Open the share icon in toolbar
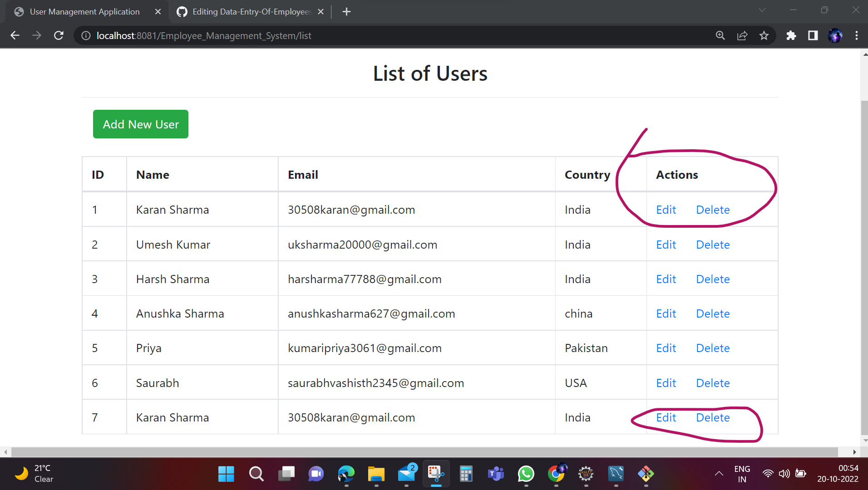The width and height of the screenshot is (868, 490). (742, 35)
